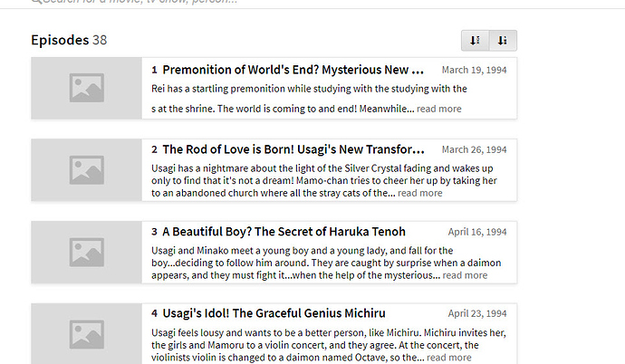Click read more on episode 2 summary
625x364 pixels.
[420, 193]
